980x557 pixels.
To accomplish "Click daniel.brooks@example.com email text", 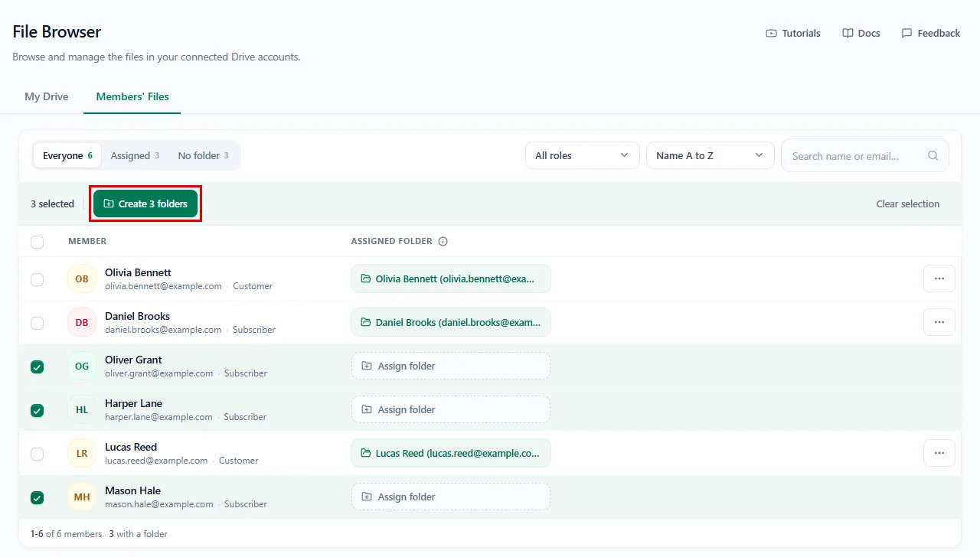I will 163,330.
